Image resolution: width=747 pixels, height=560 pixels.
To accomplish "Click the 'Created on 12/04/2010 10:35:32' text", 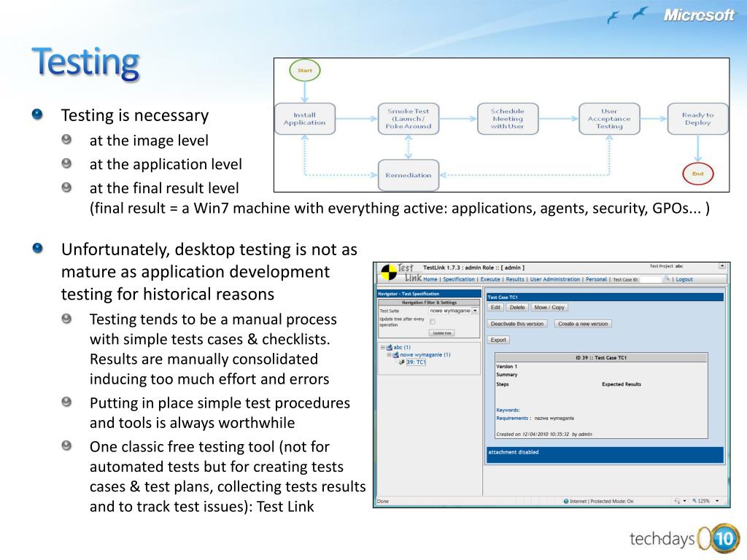I will point(533,435).
